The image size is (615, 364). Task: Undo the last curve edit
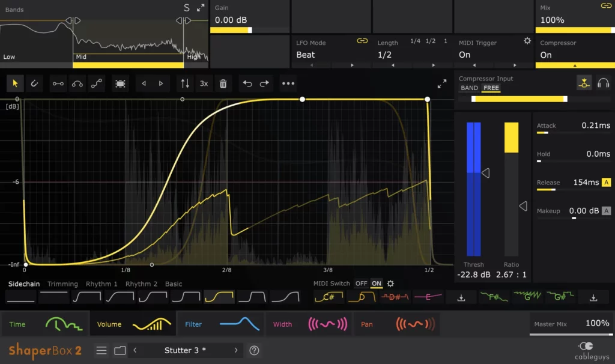click(x=247, y=83)
